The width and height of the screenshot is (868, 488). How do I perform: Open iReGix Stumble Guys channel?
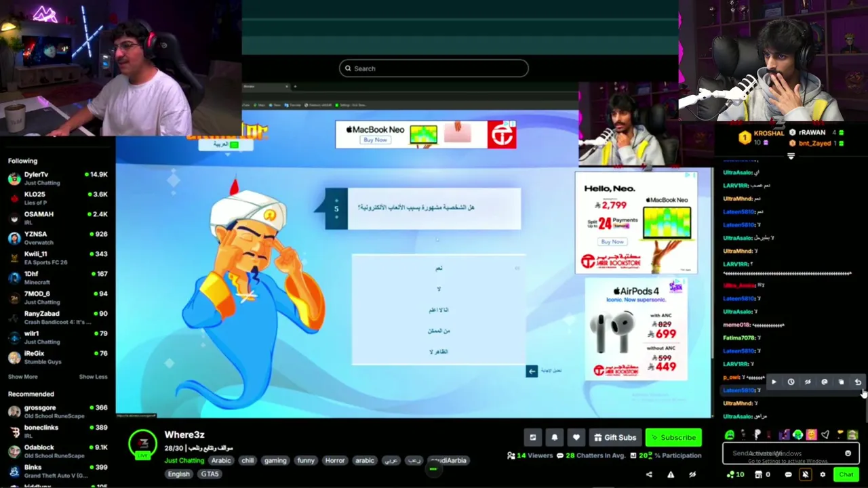coord(58,357)
